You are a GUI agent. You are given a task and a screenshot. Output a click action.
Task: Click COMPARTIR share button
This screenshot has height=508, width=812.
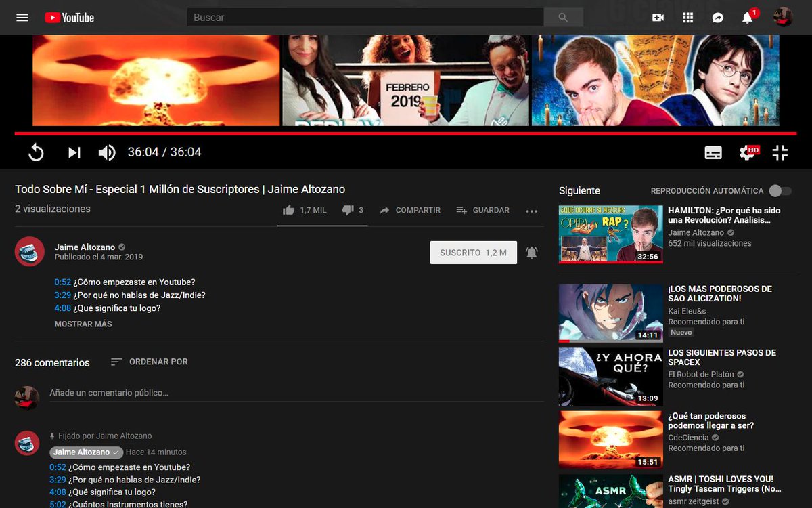point(410,210)
